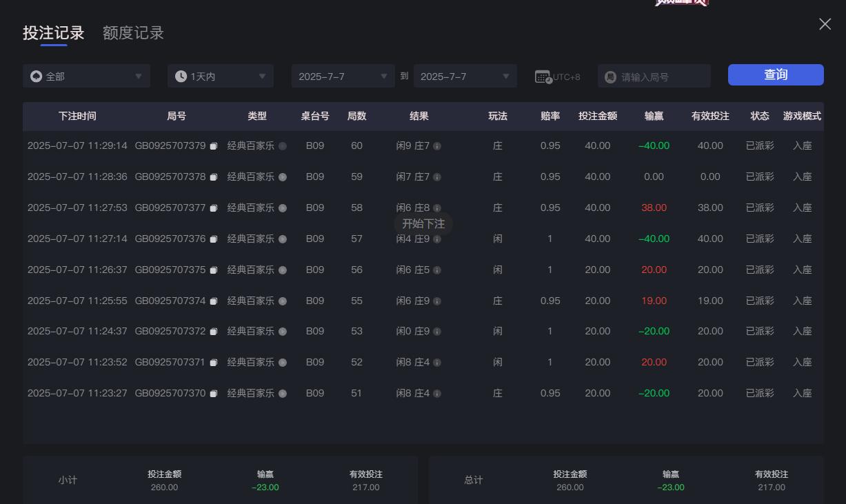Switch to the 额度记录 tab

pyautogui.click(x=132, y=32)
